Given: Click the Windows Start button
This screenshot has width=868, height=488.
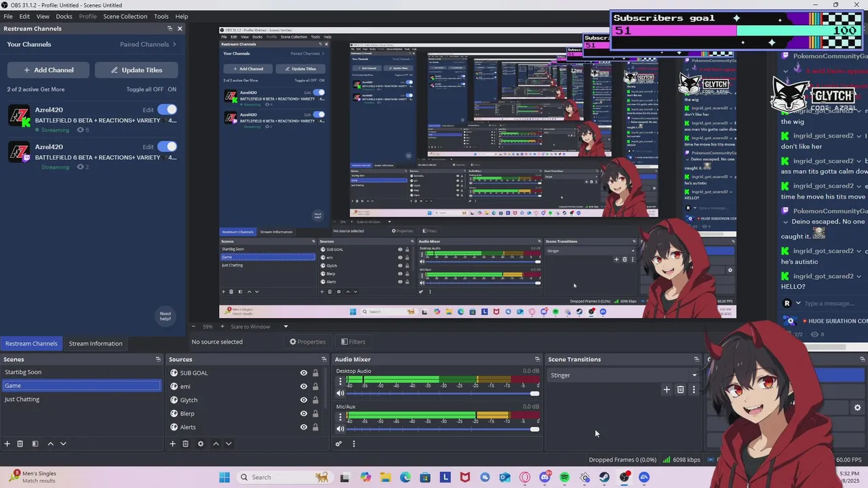Looking at the screenshot, I should tap(224, 477).
